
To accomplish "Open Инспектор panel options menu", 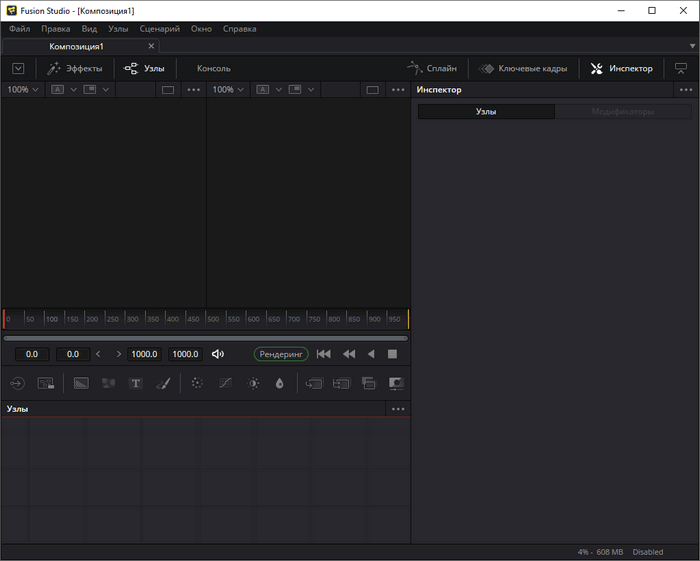I will pos(686,90).
